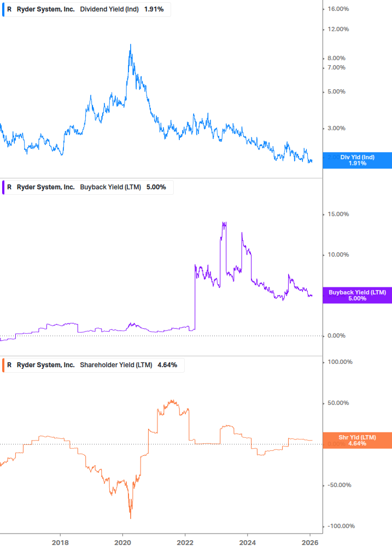The image size is (392, 550).
Task: Click the -100.00% tick on shareholder yield axis
Action: pos(341,526)
